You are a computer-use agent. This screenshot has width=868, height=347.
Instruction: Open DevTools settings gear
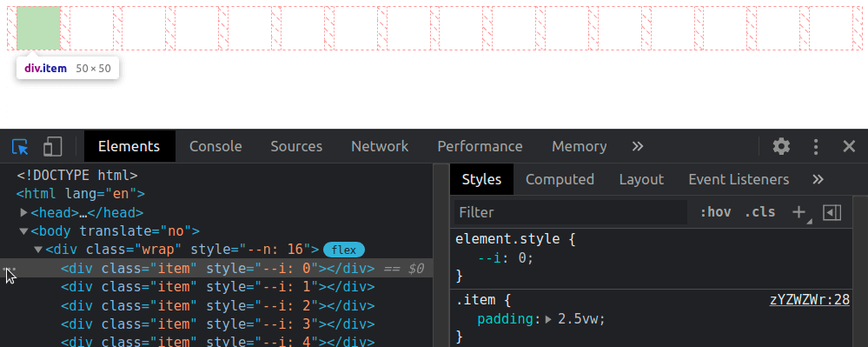click(x=781, y=146)
